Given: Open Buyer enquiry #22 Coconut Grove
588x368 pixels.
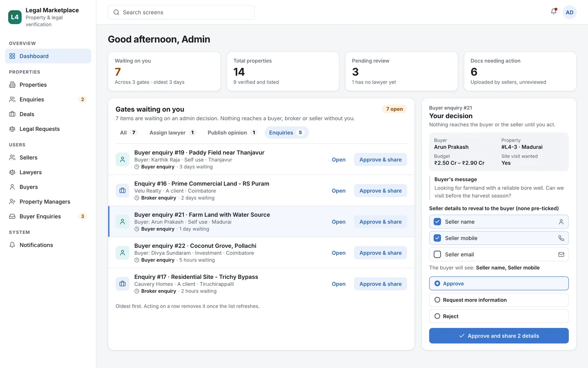Looking at the screenshot, I should coord(339,253).
